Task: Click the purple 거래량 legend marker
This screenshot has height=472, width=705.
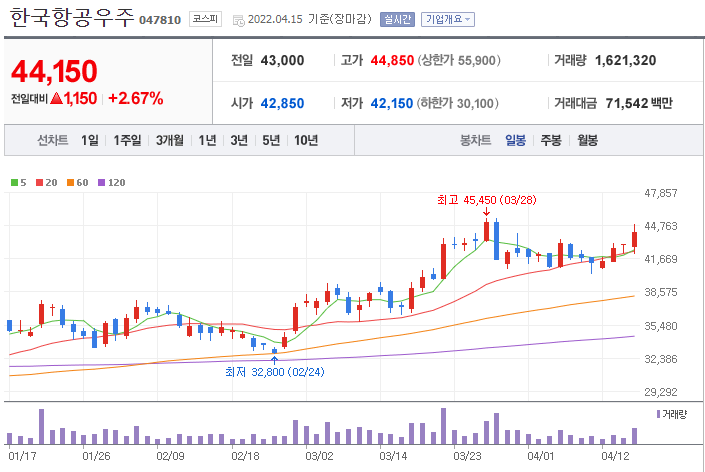Action: 659,414
